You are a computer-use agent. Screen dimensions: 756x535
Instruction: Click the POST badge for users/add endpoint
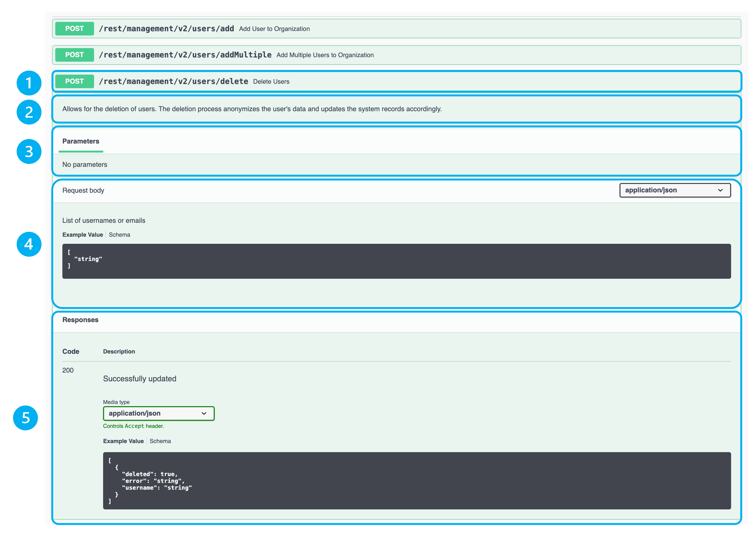74,29
